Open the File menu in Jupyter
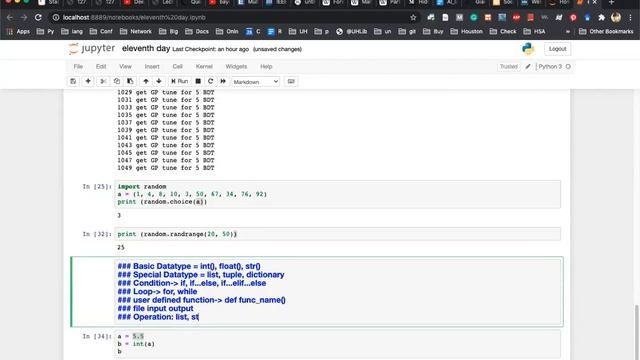Image resolution: width=640 pixels, height=360 pixels. coord(78,67)
